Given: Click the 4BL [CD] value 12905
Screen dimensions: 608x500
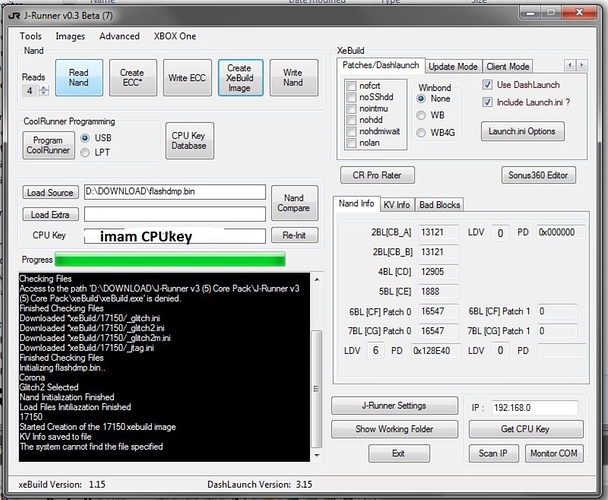Looking at the screenshot, I should pyautogui.click(x=438, y=272).
